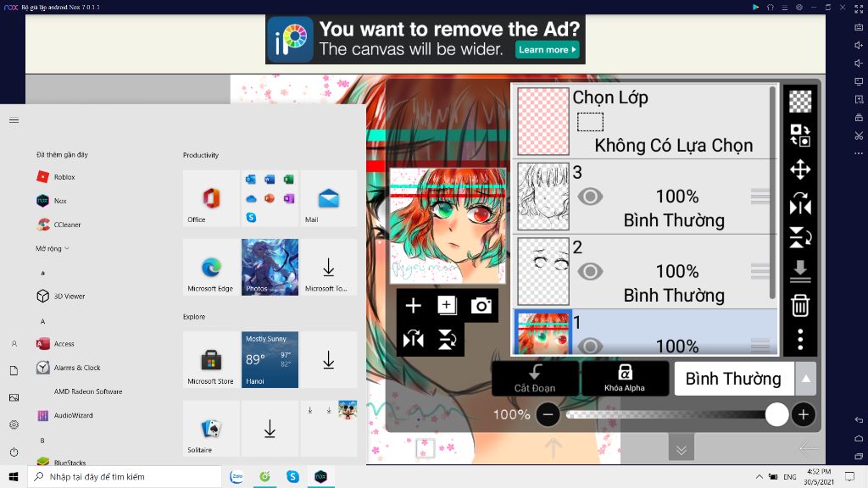Flip layer vertically from the right toolbar

tap(800, 237)
